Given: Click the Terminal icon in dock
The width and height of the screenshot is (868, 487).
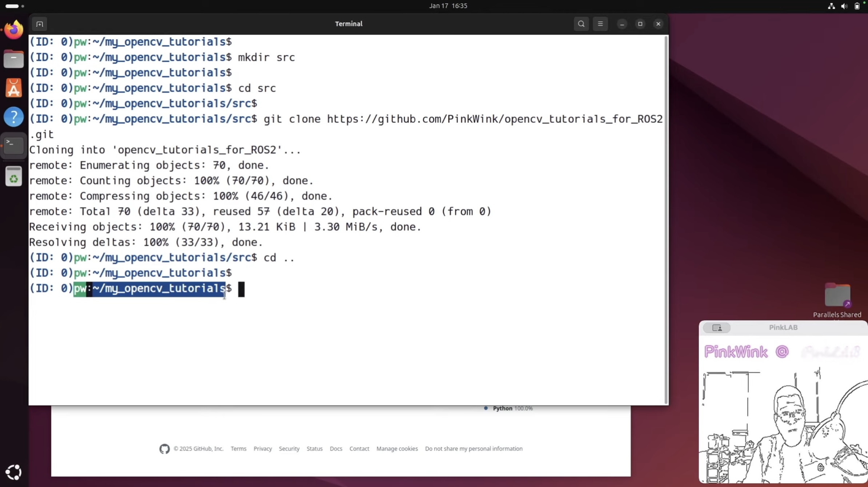Looking at the screenshot, I should coord(14,146).
